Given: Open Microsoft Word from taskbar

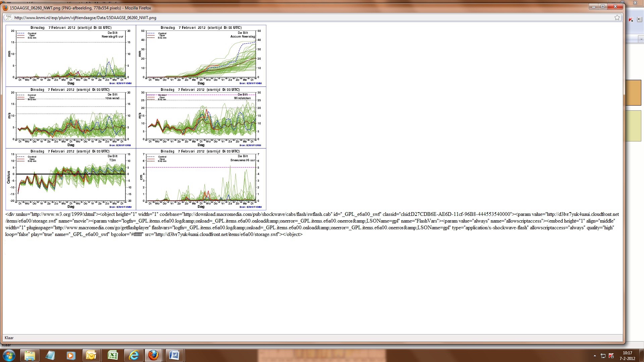Looking at the screenshot, I should pos(174,355).
